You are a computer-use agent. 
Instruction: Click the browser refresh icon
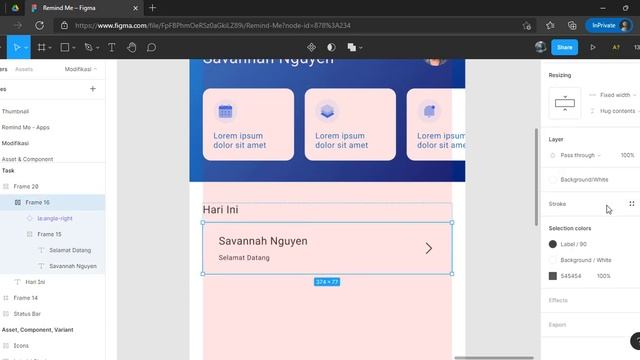(x=40, y=25)
